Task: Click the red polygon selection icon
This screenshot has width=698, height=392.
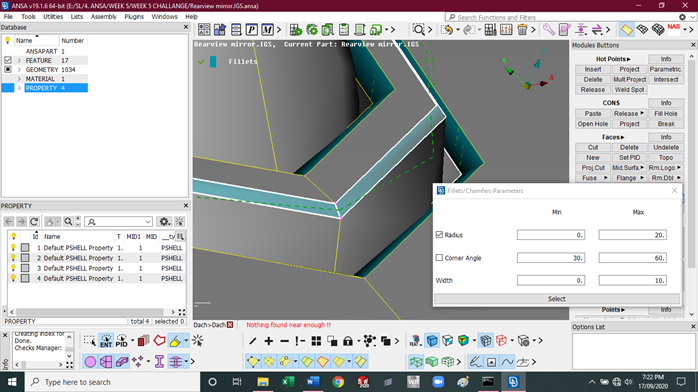Action: pyautogui.click(x=159, y=341)
